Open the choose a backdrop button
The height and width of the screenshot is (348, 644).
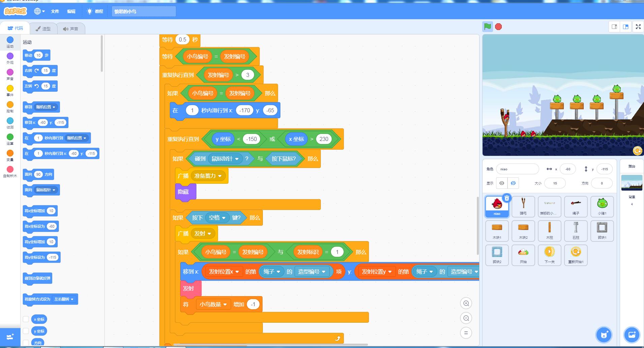[632, 335]
